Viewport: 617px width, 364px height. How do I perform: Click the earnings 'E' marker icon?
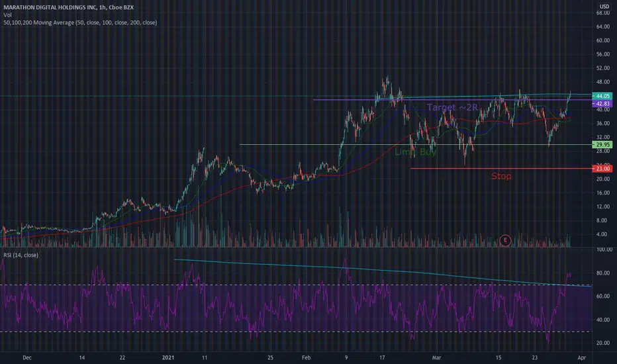pos(505,240)
